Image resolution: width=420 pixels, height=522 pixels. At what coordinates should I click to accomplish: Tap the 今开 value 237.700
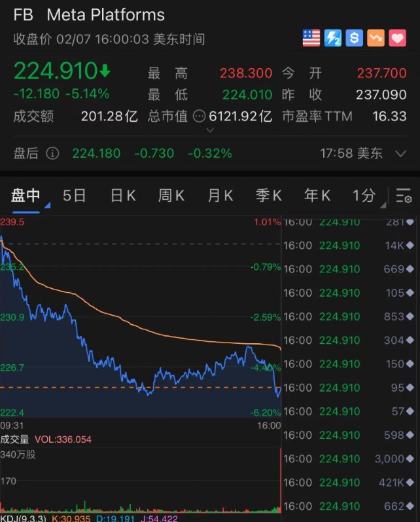pos(382,73)
